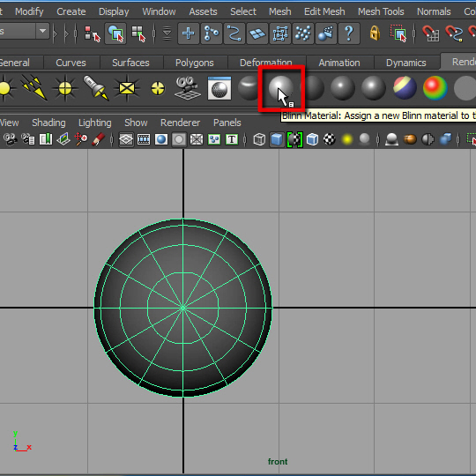Switch to the Polygons shelf tab
476x476 pixels.
click(195, 63)
